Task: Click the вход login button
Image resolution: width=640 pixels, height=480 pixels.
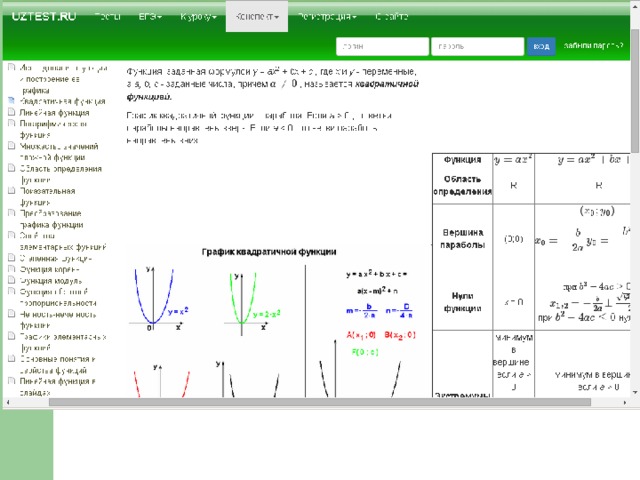Action: 541,47
